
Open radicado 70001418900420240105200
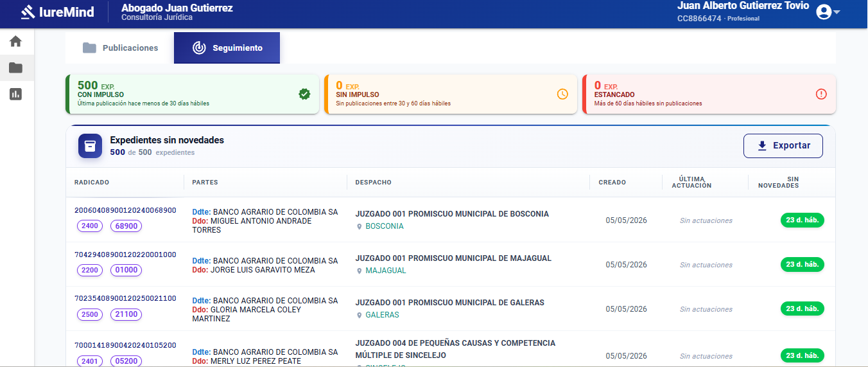125,345
